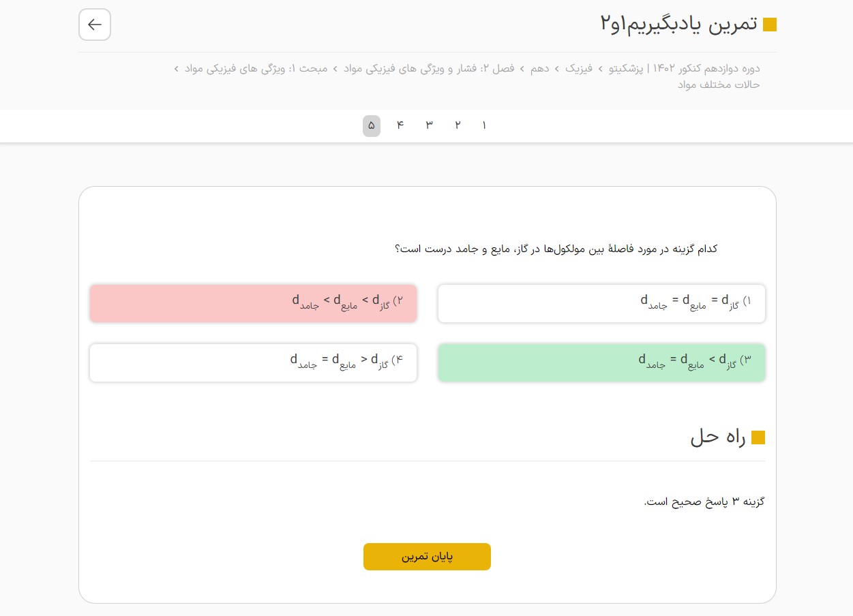Go to question ۱ in pagination

[x=484, y=125]
